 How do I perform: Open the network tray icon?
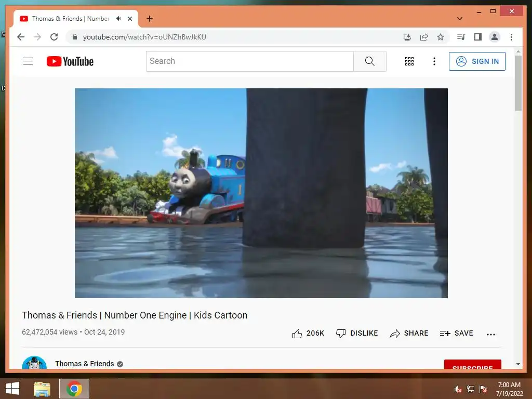pyautogui.click(x=471, y=389)
